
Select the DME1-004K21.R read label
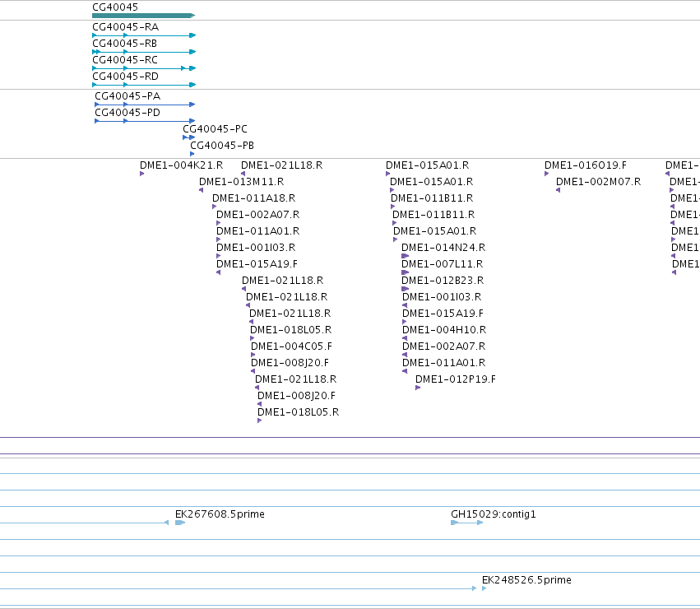tap(181, 165)
